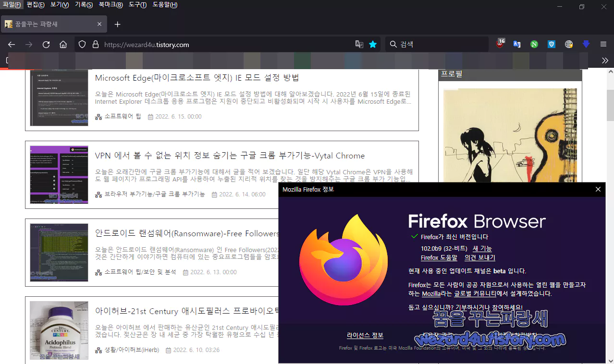Reload the wezard4u.tistory.com page
Screen dimensions: 614x364
[46, 44]
